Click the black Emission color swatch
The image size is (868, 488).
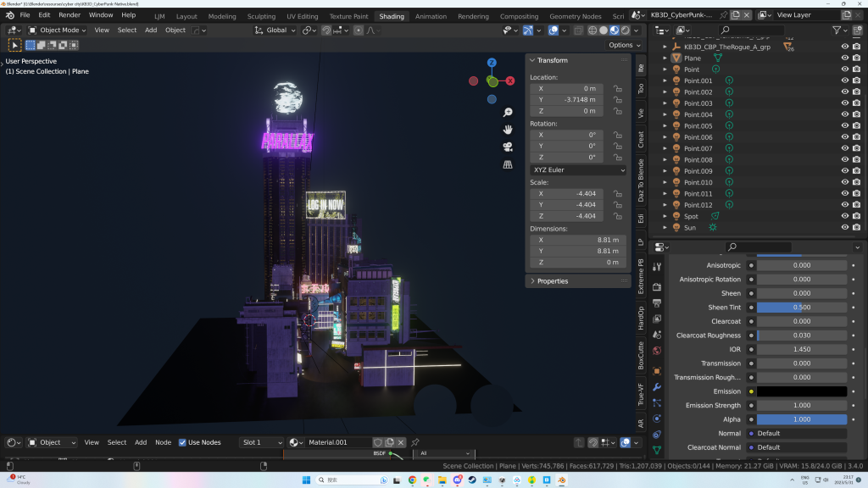tap(802, 391)
